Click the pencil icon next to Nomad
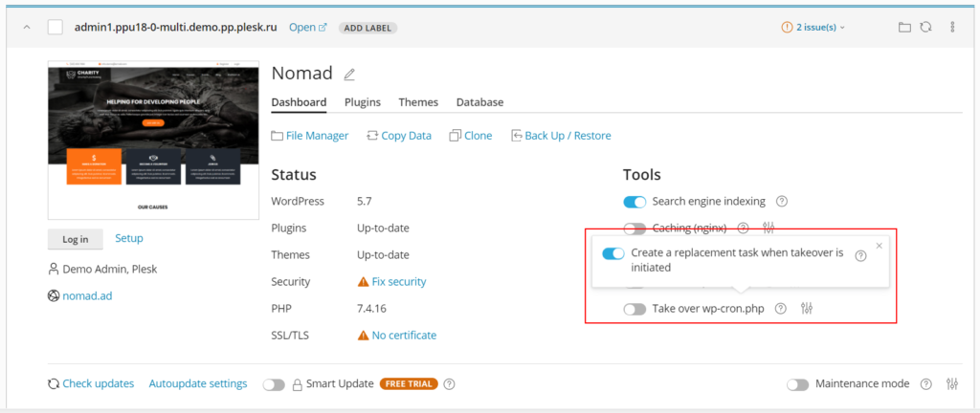Screen dimensions: 980x413 [x=349, y=75]
